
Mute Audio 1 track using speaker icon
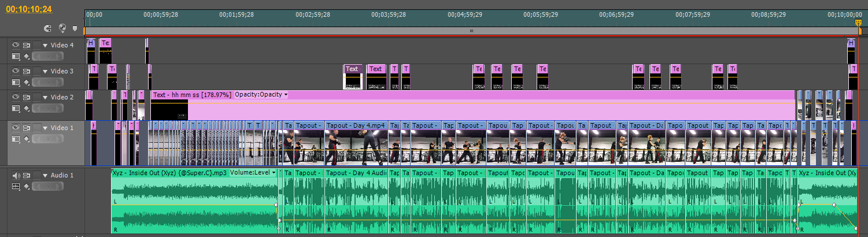[x=16, y=175]
